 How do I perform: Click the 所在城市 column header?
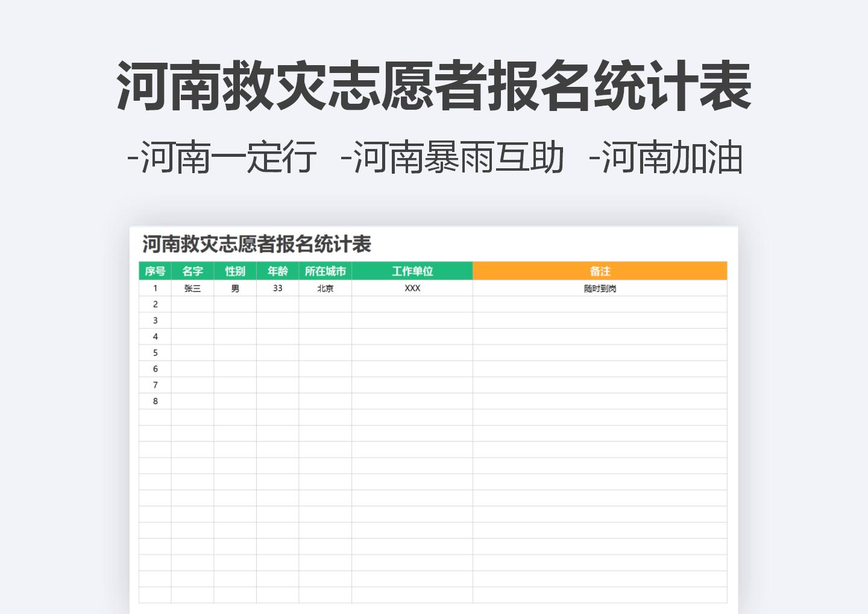click(325, 271)
